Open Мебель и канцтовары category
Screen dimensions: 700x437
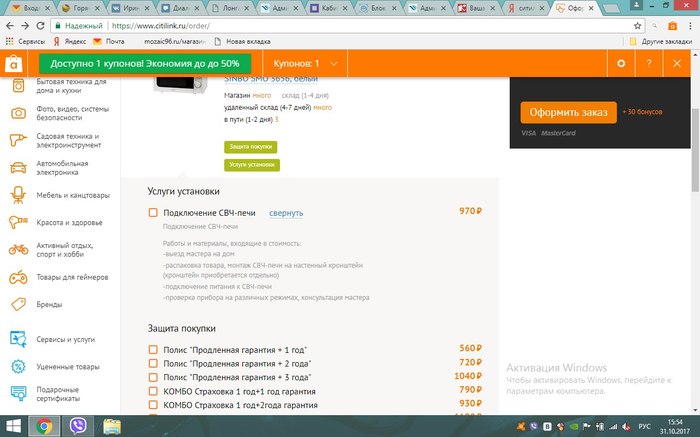[x=73, y=195]
